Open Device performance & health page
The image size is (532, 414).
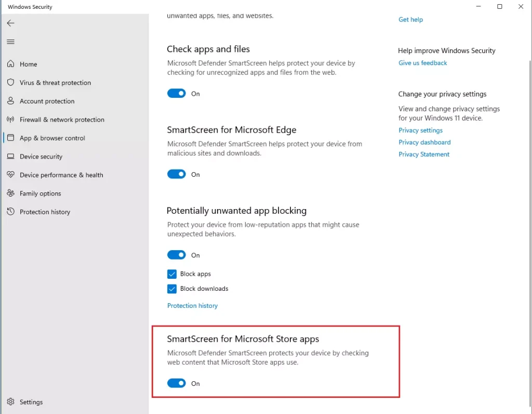(75, 175)
